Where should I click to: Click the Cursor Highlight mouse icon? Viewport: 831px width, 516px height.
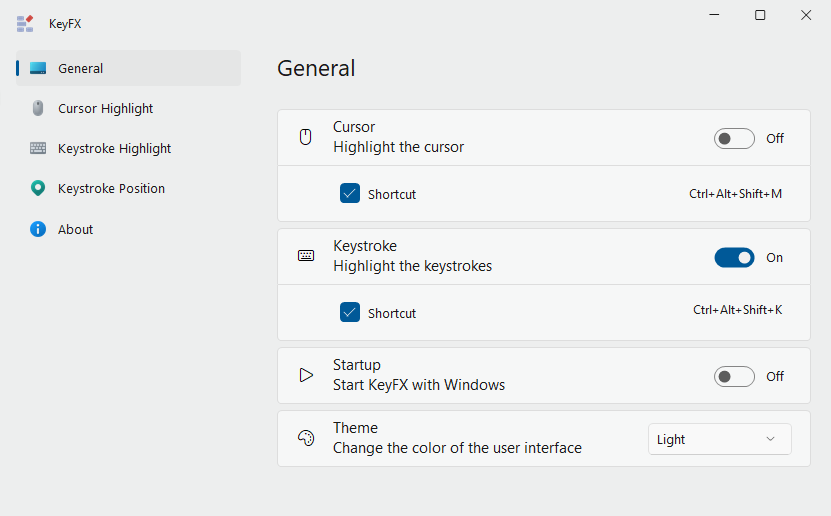tap(38, 109)
